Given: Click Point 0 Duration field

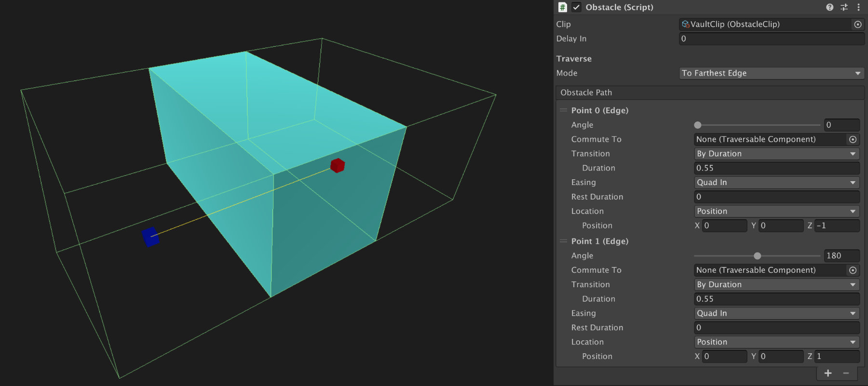Looking at the screenshot, I should 776,168.
